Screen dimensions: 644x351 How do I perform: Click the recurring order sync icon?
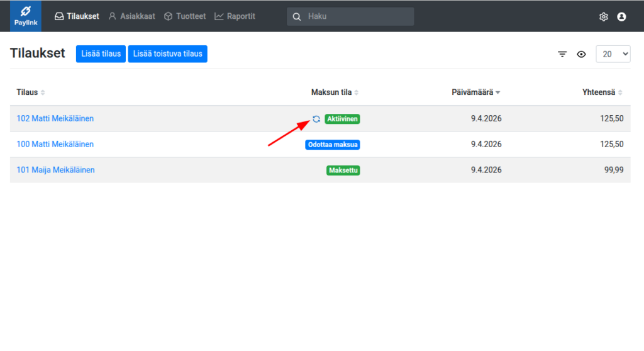pos(316,119)
